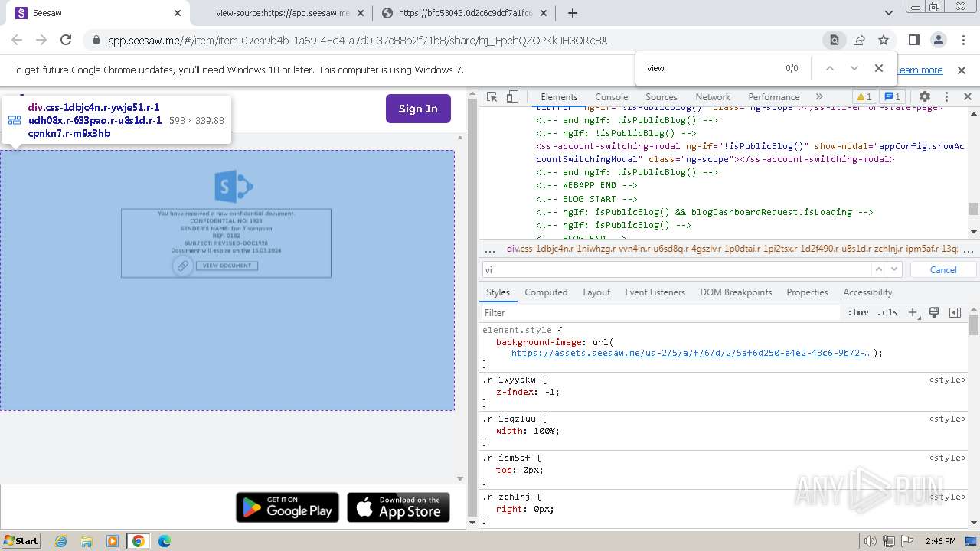980x551 pixels.
Task: Toggle computed styles sidebar pane icon
Action: pyautogui.click(x=955, y=312)
